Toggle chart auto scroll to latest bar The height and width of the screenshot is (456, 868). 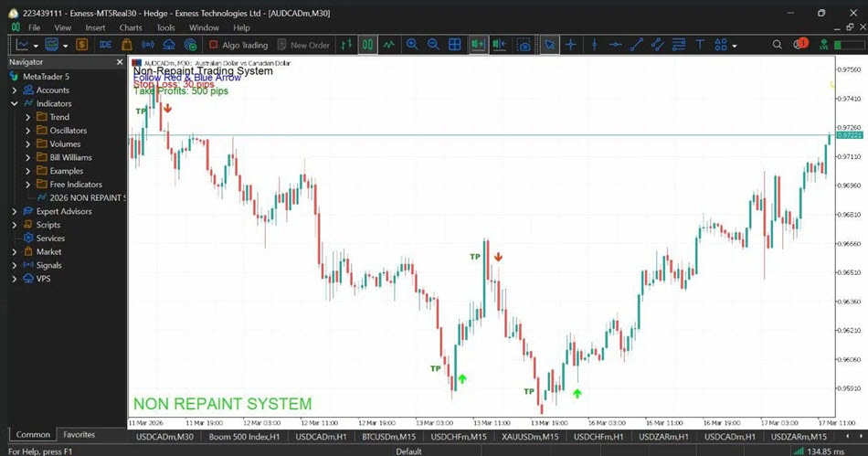point(478,45)
